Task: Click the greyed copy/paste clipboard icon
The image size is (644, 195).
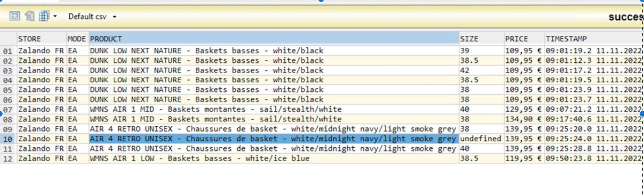Action: tap(30, 16)
